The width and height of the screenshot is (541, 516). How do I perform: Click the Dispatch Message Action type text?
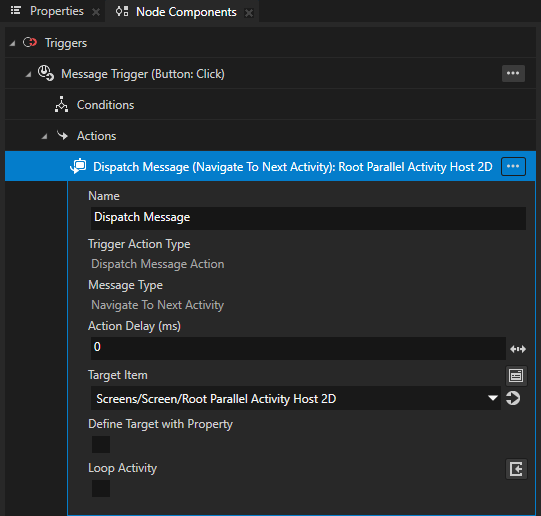point(158,264)
